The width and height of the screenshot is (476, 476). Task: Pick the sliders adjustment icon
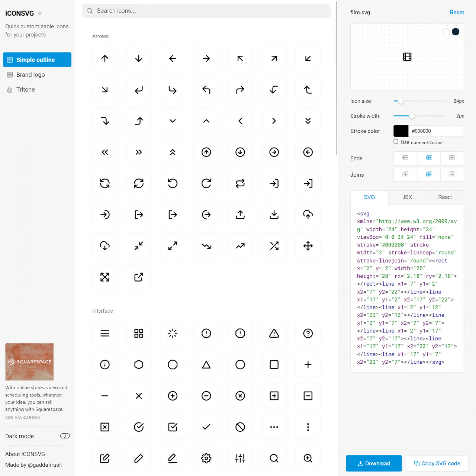240,458
